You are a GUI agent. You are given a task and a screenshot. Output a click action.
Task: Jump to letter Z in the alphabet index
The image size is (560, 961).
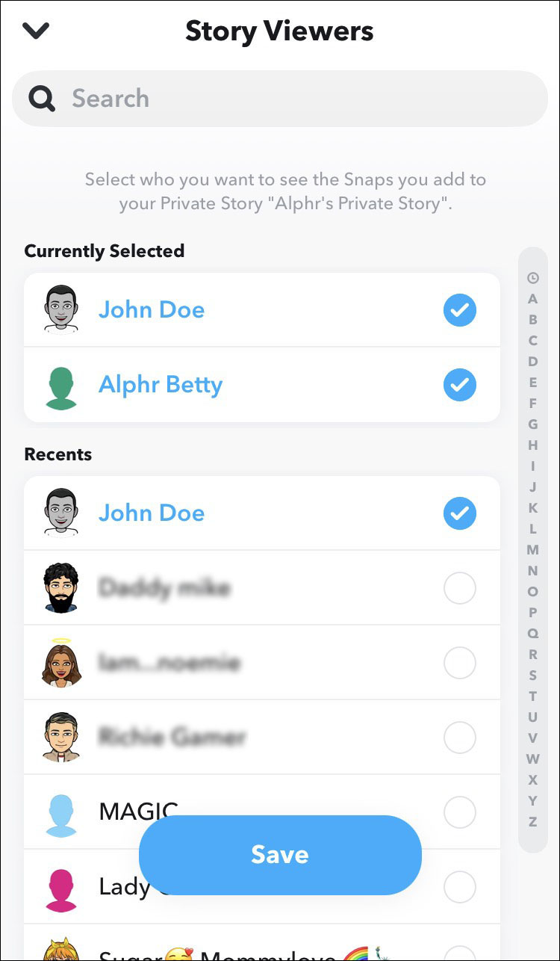(x=532, y=822)
